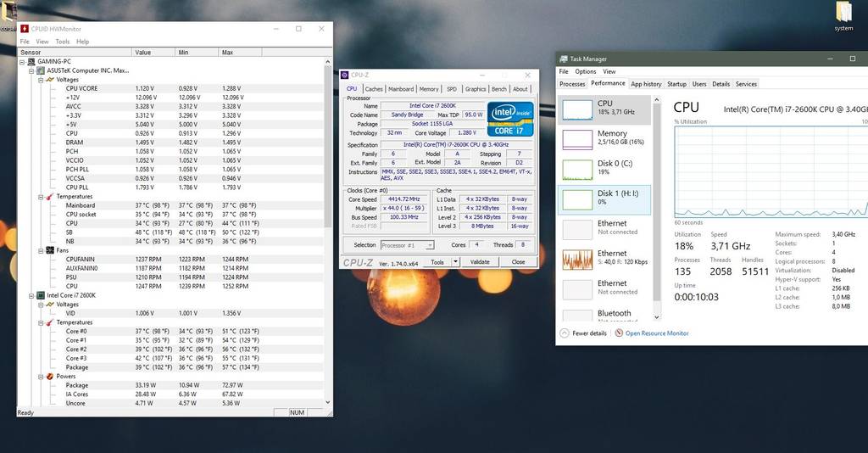The width and height of the screenshot is (868, 453).
Task: Collapse the Intel Core i7 2600K node
Action: pos(31,296)
